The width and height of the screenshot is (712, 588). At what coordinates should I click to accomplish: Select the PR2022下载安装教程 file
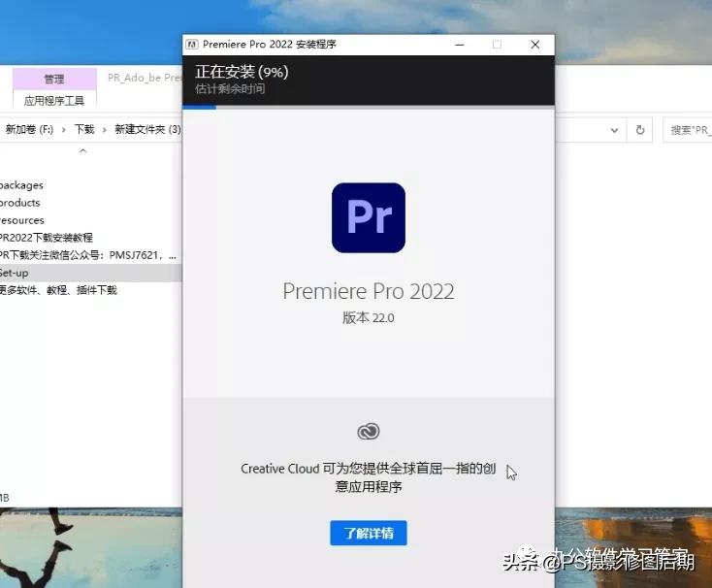pos(46,238)
